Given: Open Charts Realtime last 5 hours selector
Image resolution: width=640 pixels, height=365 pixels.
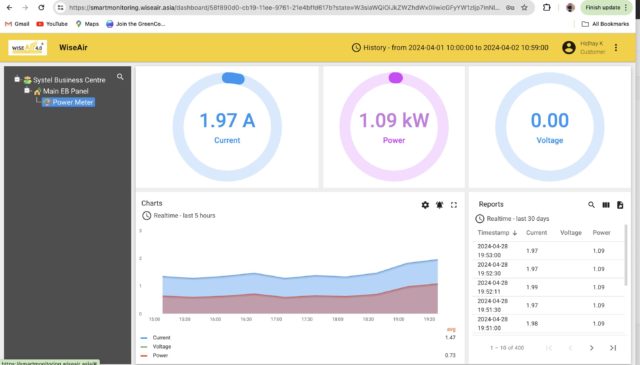Looking at the screenshot, I should point(179,216).
